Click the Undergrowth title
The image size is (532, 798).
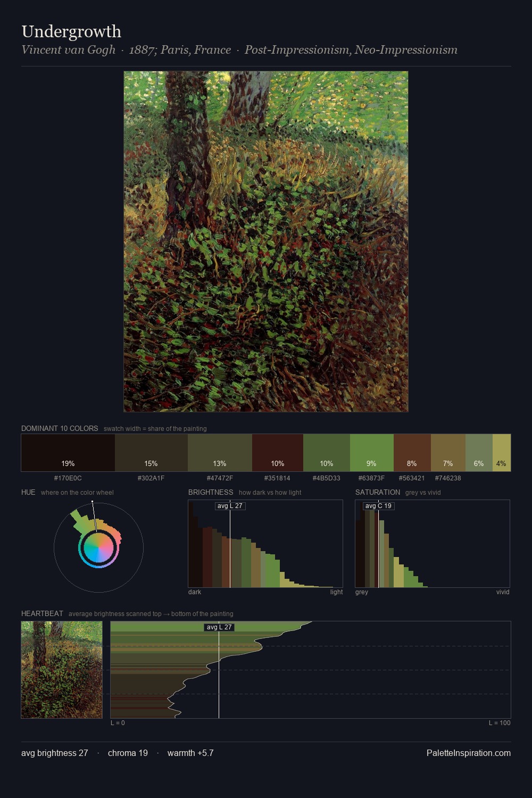coord(71,32)
